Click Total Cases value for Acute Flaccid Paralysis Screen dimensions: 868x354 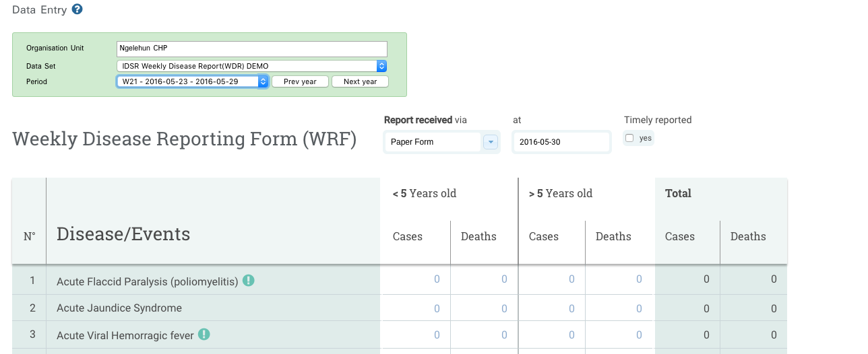point(687,279)
